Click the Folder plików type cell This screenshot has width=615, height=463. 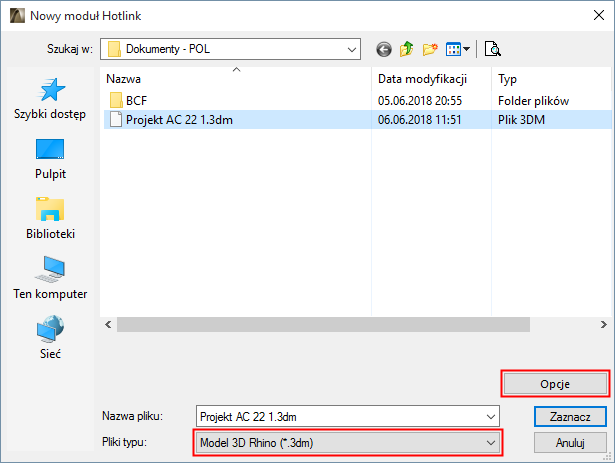point(533,101)
